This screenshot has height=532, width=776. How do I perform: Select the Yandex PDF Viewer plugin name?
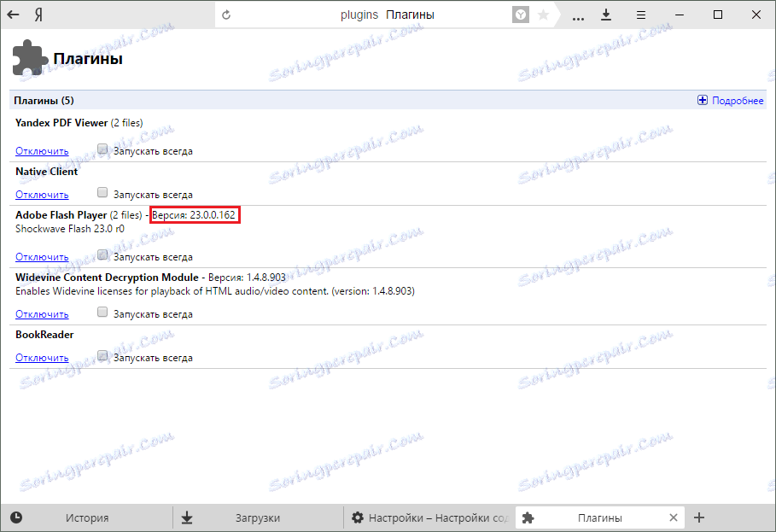click(61, 123)
